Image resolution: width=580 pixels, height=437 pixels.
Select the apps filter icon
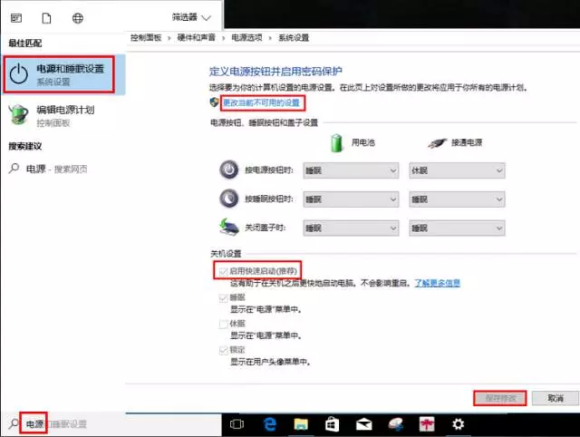16,18
